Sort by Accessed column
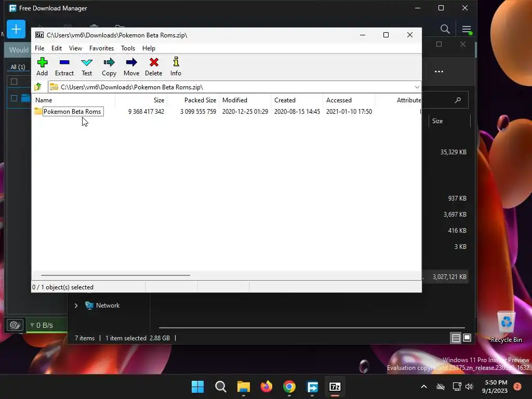The image size is (532, 399). pos(349,100)
